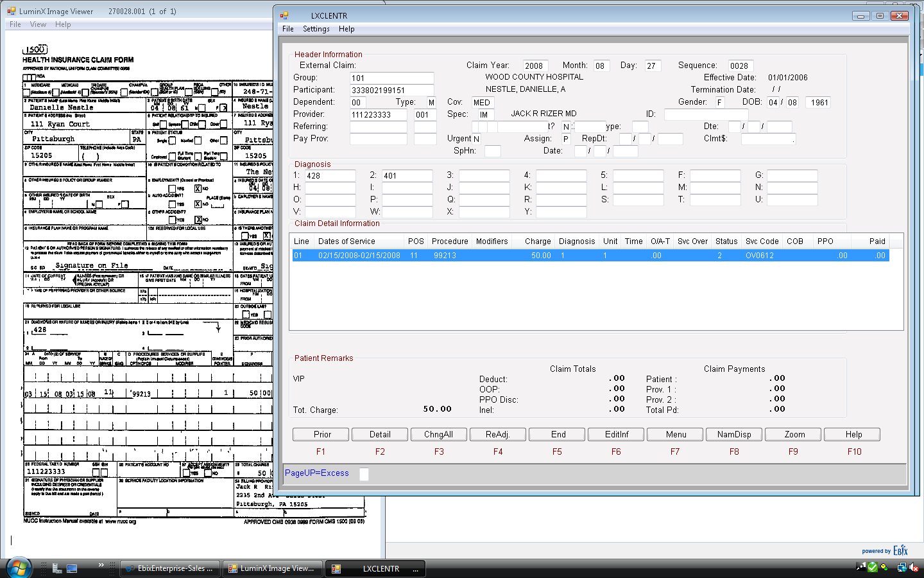Click the Referring provider input field

tap(377, 126)
